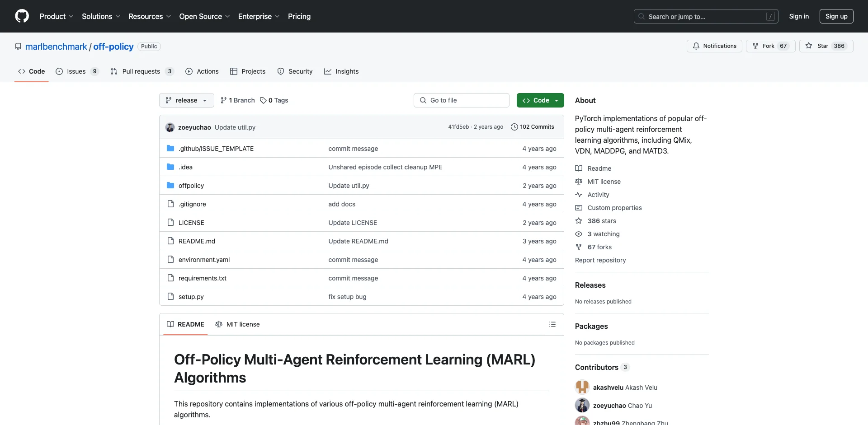The width and height of the screenshot is (868, 425).
Task: Open zoeyuchao's commit author avatar
Action: [x=170, y=127]
